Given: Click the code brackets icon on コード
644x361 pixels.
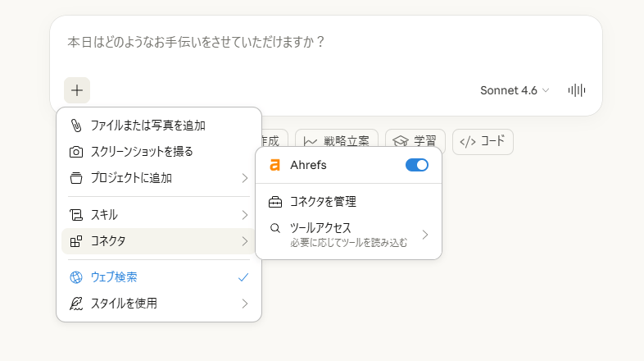Looking at the screenshot, I should coord(468,142).
